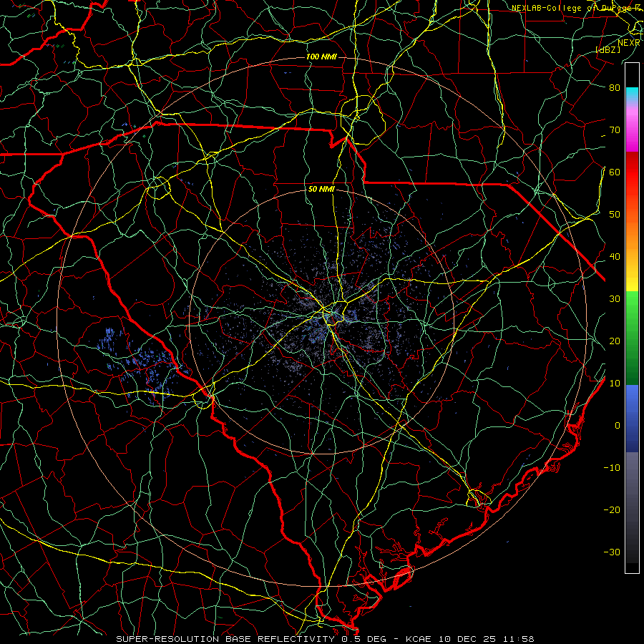
Task: Click the radar site at the rings' center
Action: point(323,321)
